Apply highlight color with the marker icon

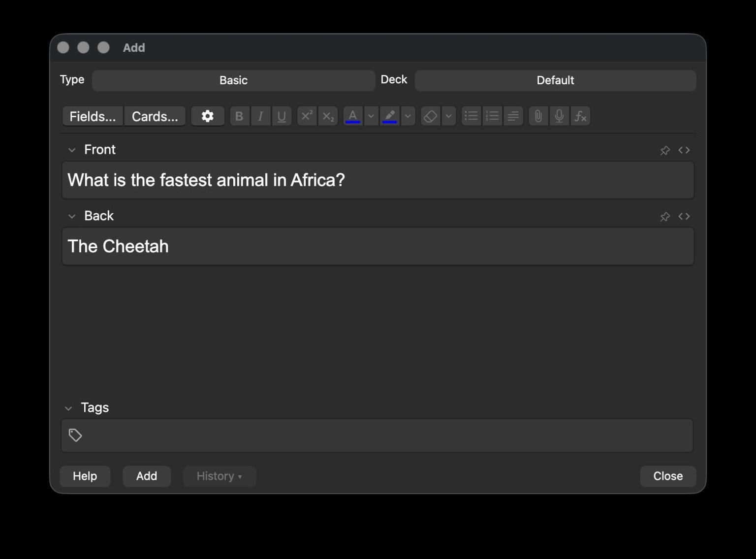pyautogui.click(x=389, y=116)
